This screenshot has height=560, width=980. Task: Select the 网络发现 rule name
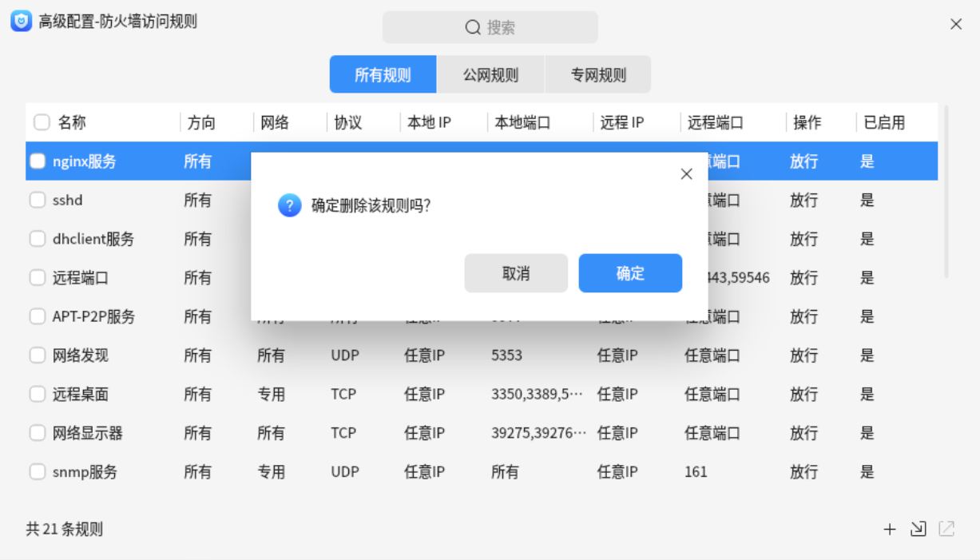(81, 355)
